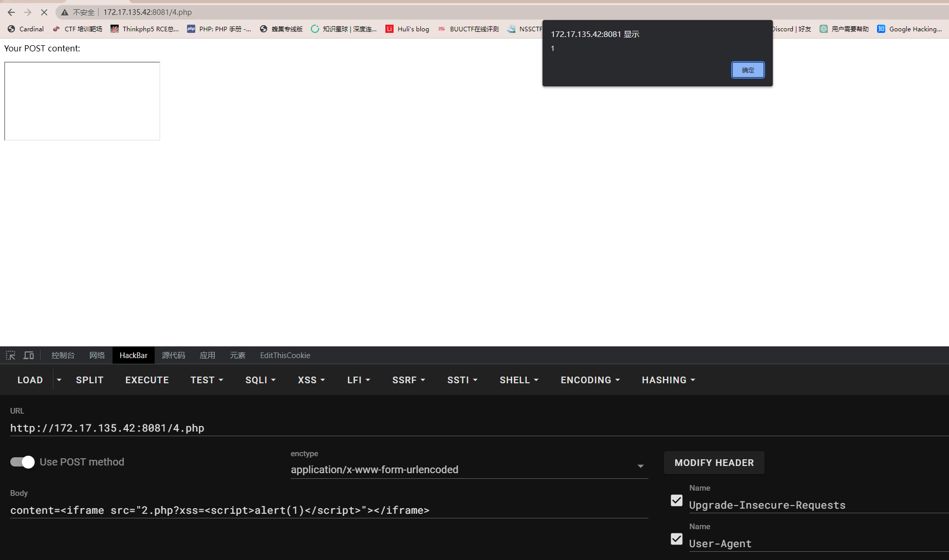Click the Google Hacking 知 favicon
This screenshot has height=560, width=949.
tap(881, 29)
